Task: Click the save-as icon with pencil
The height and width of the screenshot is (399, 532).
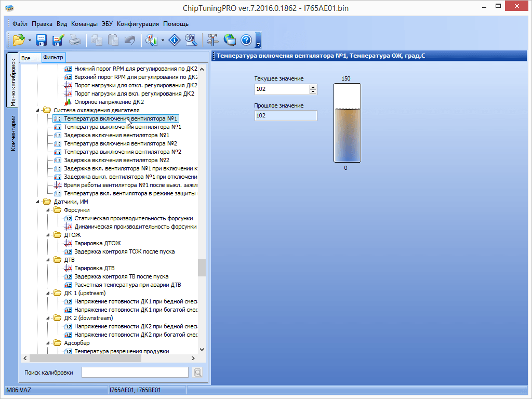Action: pyautogui.click(x=58, y=39)
